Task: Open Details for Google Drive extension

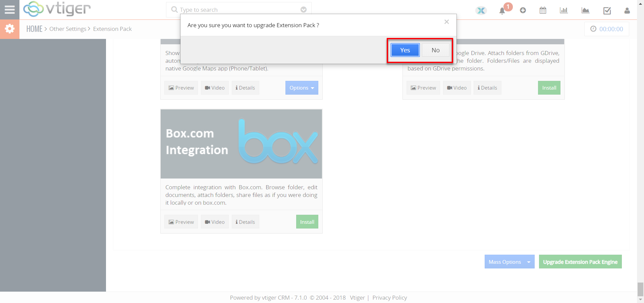Action: 487,88
